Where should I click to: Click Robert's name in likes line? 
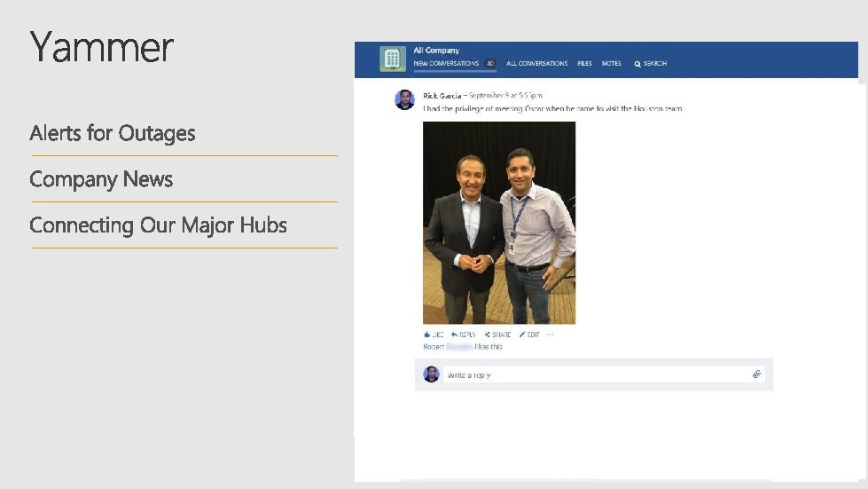[434, 347]
